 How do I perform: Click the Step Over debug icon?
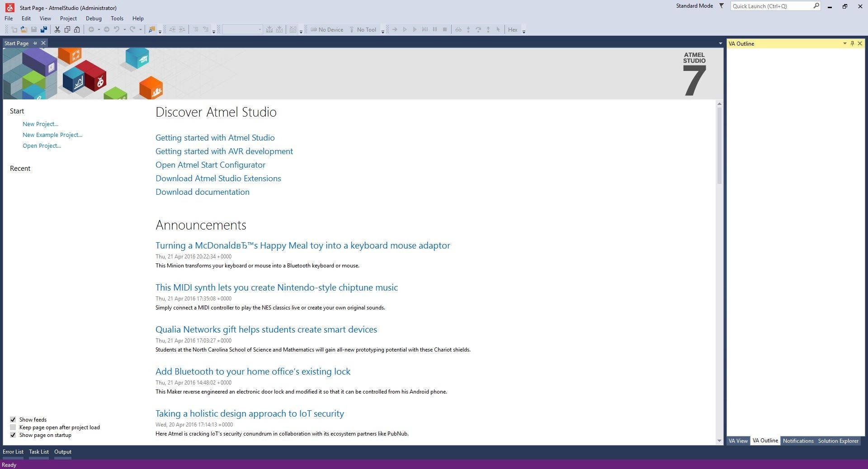(x=478, y=29)
